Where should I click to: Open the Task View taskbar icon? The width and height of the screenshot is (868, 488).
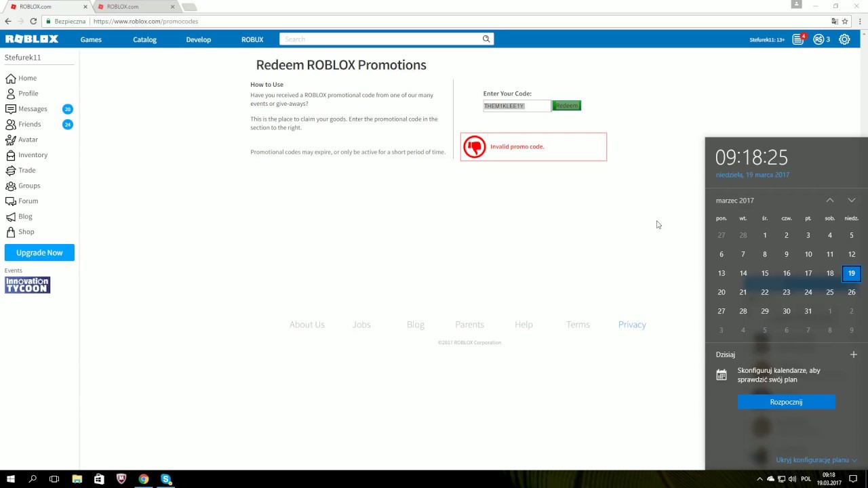pyautogui.click(x=54, y=479)
